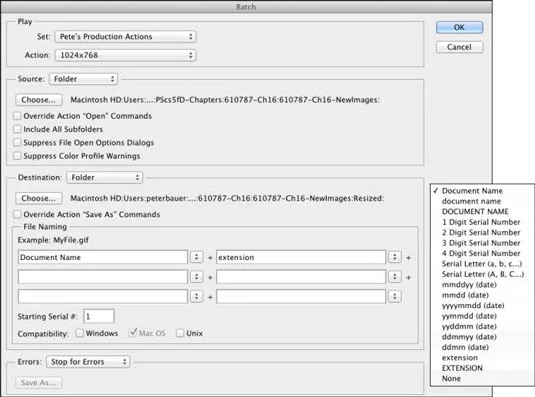The image size is (535, 397).
Task: Choose yymmdd (date) option
Action: point(482,316)
